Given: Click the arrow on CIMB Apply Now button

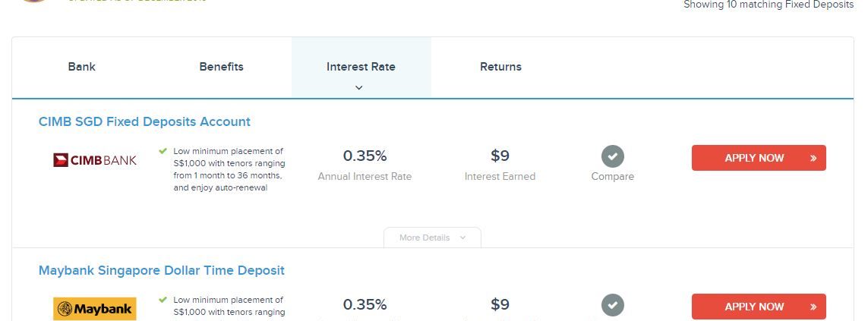Looking at the screenshot, I should click(x=813, y=158).
